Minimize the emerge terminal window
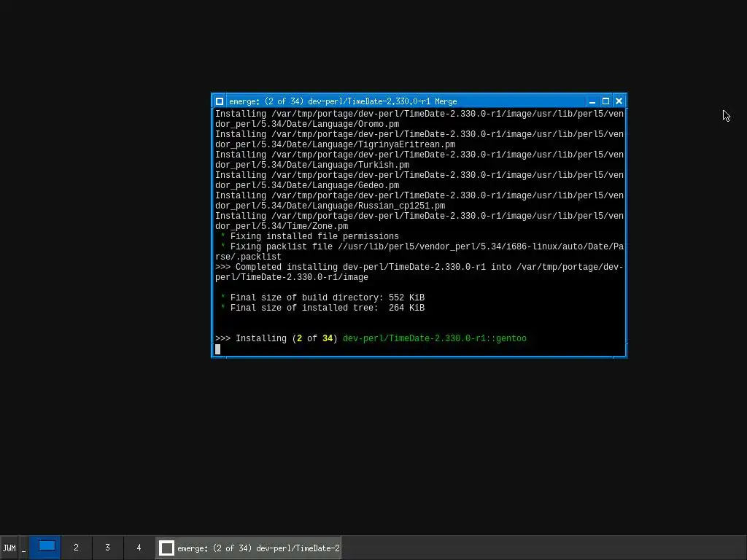Image resolution: width=747 pixels, height=560 pixels. [x=592, y=101]
